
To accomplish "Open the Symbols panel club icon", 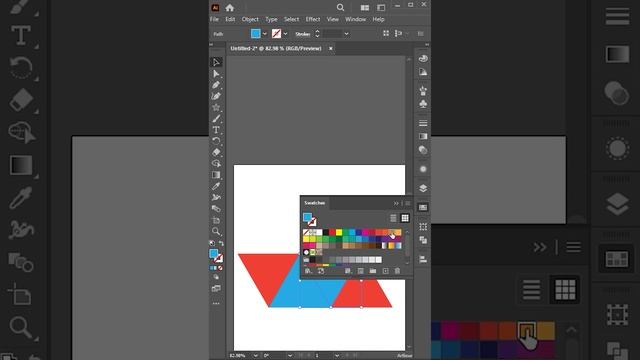I will [423, 104].
